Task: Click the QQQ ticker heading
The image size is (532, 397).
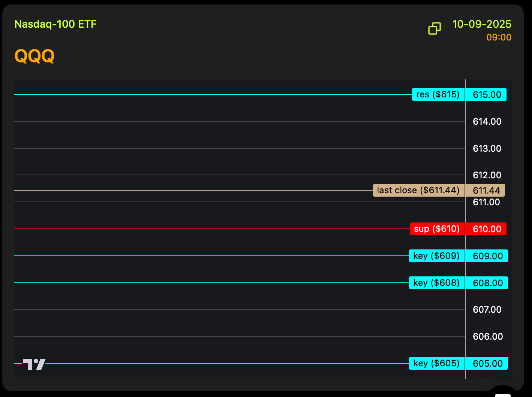Action: 34,56
